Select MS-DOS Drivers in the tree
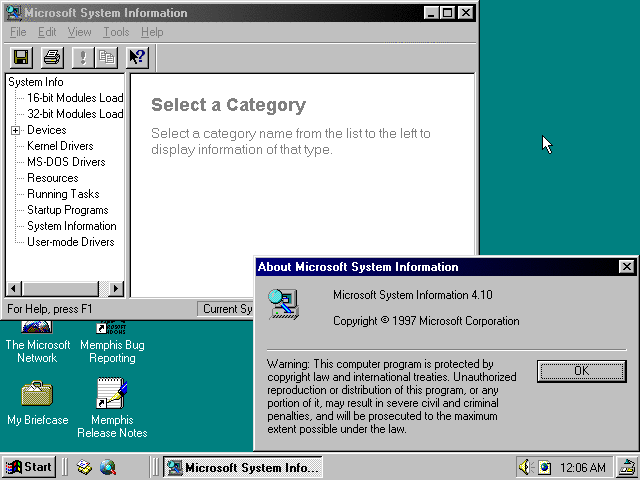Screen dimensions: 640x480 tap(66, 162)
